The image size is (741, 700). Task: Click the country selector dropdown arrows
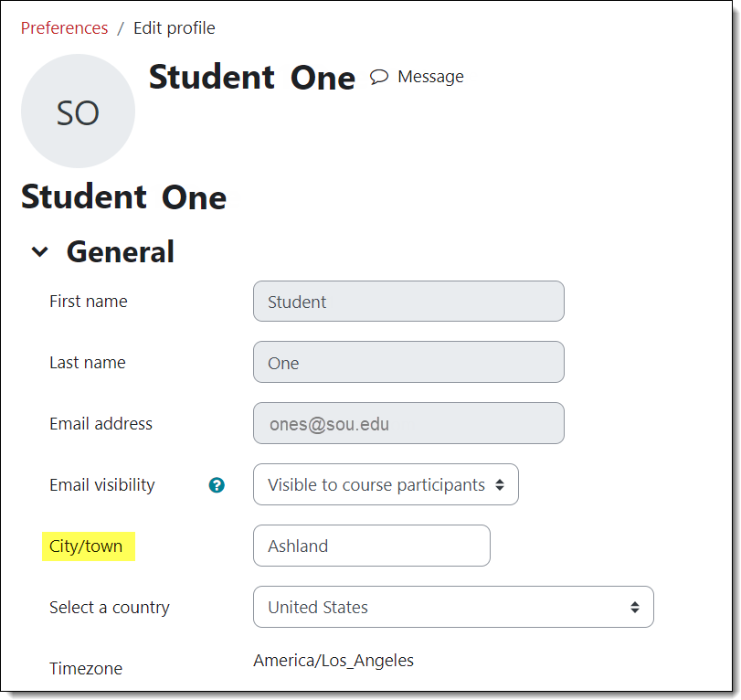point(635,607)
